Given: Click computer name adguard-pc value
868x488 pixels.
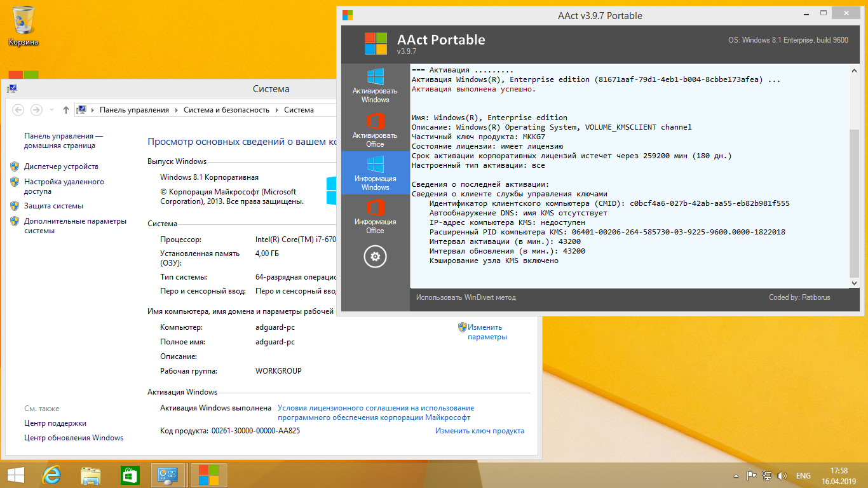Looking at the screenshot, I should point(275,327).
